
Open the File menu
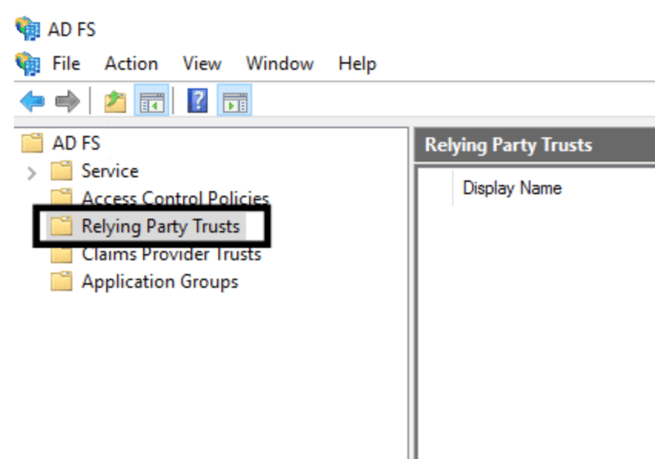pos(66,64)
